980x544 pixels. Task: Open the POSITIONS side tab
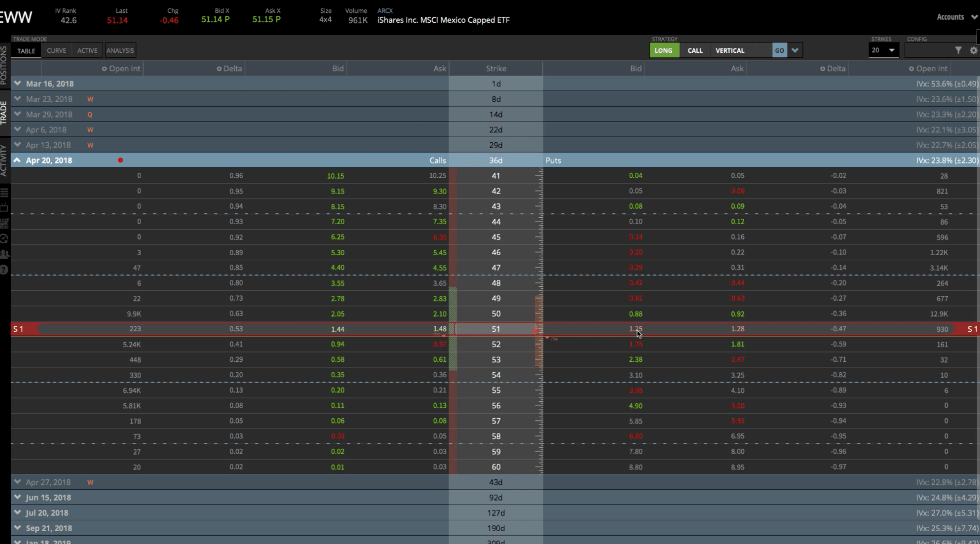[x=4, y=65]
